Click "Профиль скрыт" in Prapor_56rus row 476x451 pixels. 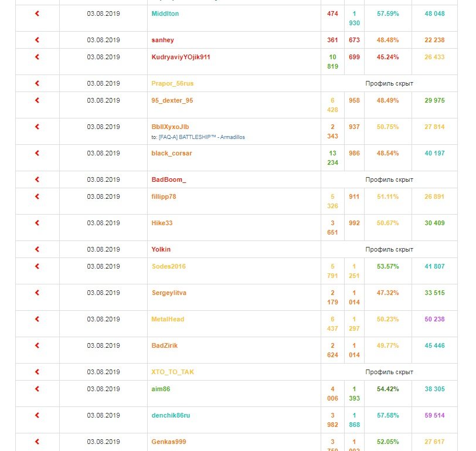[389, 83]
